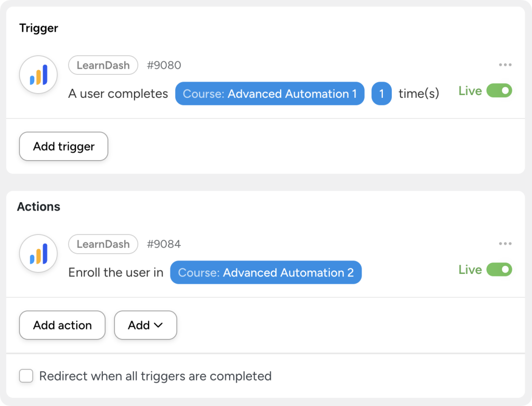Click the Trigger section heading
Image resolution: width=532 pixels, height=406 pixels.
(x=38, y=28)
